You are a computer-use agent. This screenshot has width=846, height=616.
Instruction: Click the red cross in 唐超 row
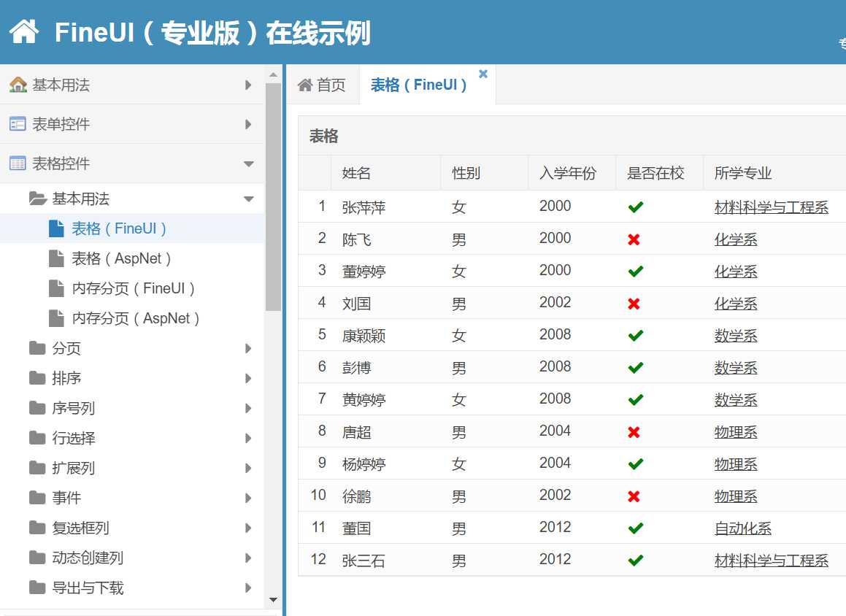(634, 432)
